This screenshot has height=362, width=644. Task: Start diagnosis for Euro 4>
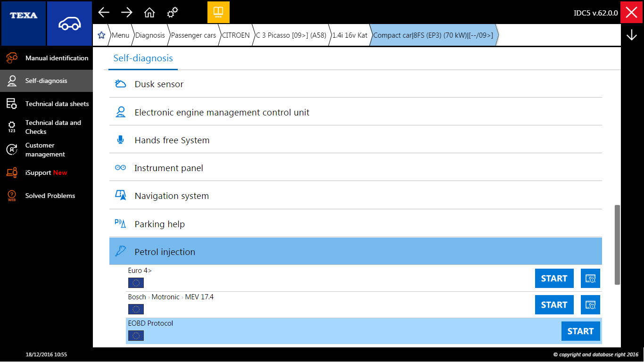pos(554,279)
